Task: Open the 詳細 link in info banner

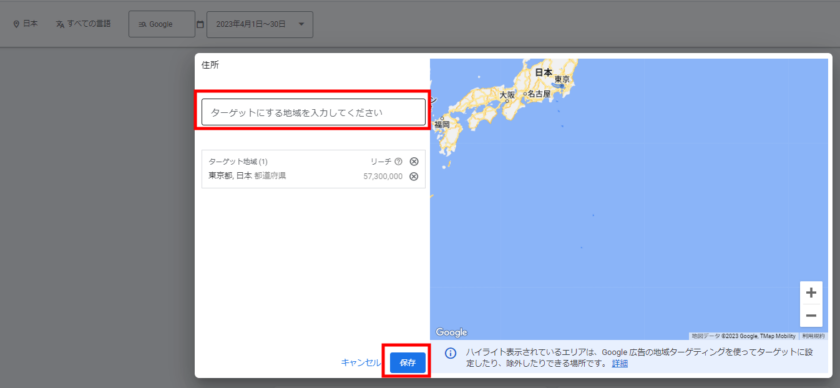Action: point(620,363)
